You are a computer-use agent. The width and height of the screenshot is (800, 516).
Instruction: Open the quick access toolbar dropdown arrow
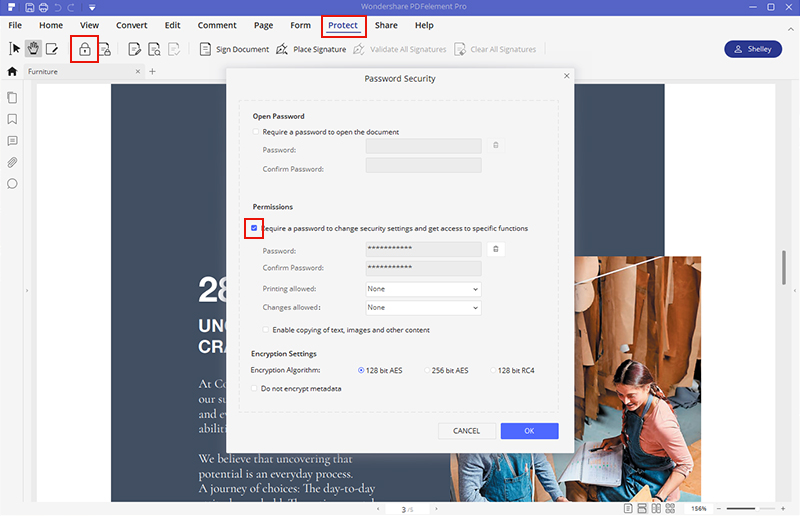(x=92, y=8)
